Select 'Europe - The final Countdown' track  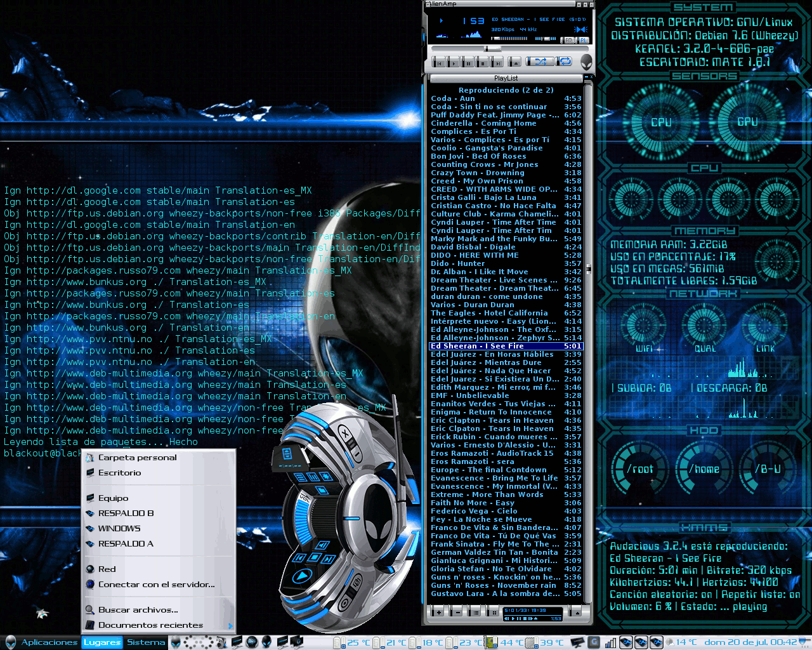click(x=506, y=470)
